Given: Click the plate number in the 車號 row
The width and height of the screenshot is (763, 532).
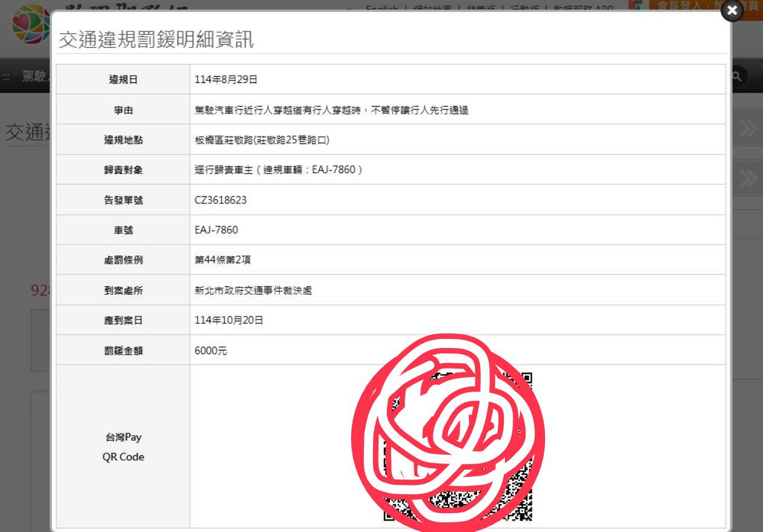Looking at the screenshot, I should [x=216, y=230].
